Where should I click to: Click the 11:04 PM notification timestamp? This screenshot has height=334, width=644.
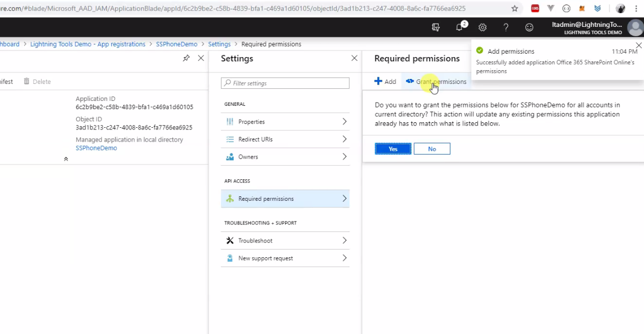(x=624, y=52)
